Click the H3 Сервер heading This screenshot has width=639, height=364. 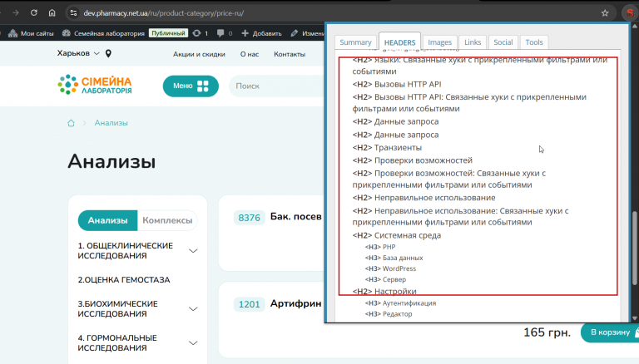tap(385, 280)
